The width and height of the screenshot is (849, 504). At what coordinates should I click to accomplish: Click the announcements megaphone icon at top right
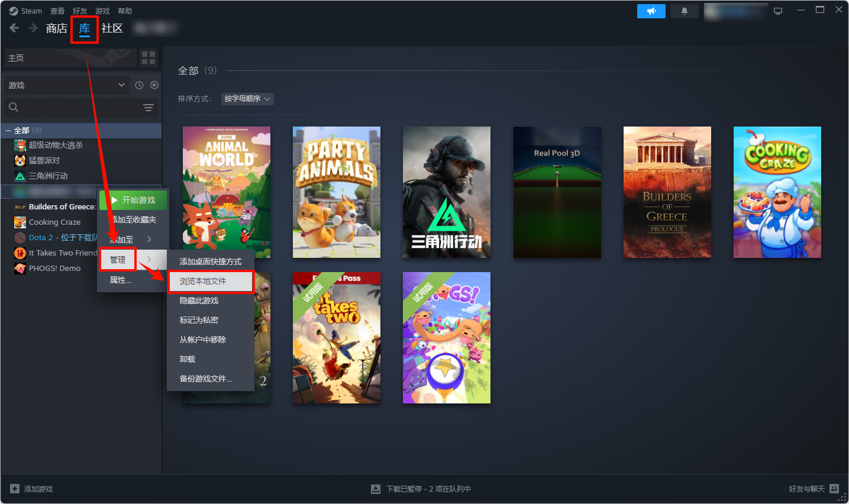pos(651,11)
